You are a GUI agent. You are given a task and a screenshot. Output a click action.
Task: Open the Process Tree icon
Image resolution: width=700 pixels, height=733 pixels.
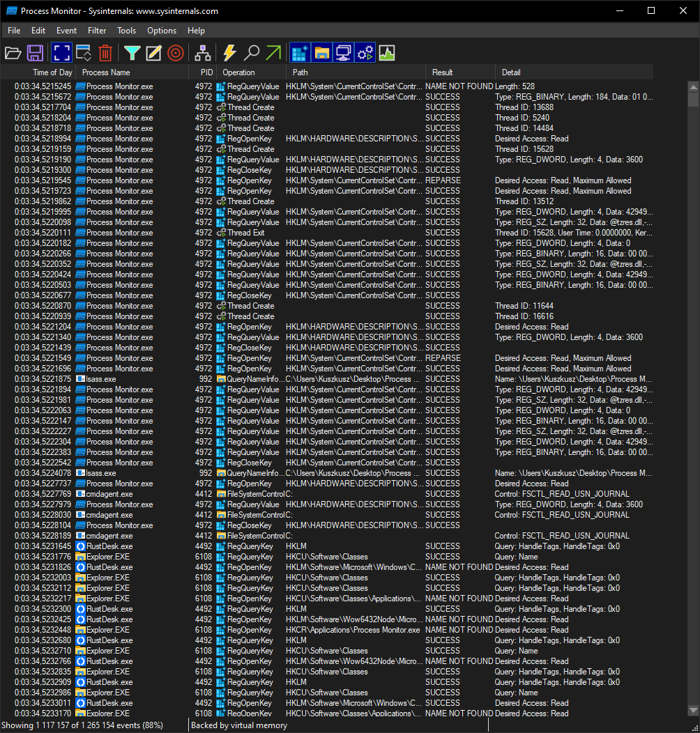click(203, 53)
